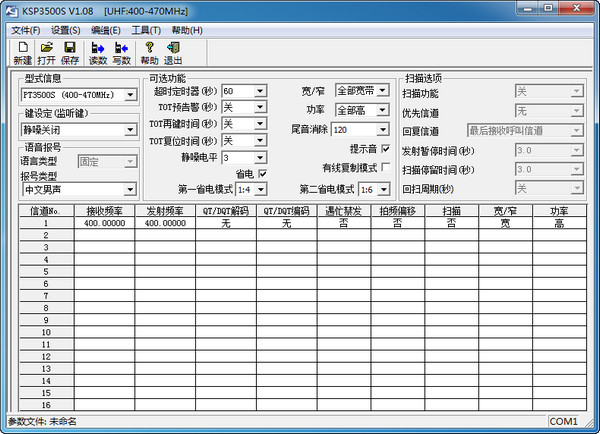Click the QT/DQT编码 column header
The width and height of the screenshot is (600, 434).
pyautogui.click(x=287, y=211)
